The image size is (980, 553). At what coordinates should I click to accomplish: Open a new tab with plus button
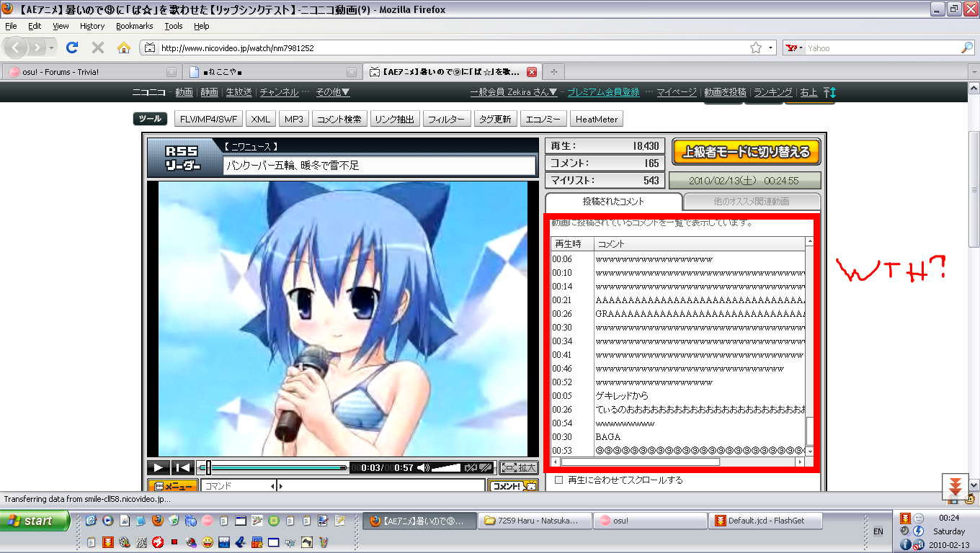coord(553,72)
